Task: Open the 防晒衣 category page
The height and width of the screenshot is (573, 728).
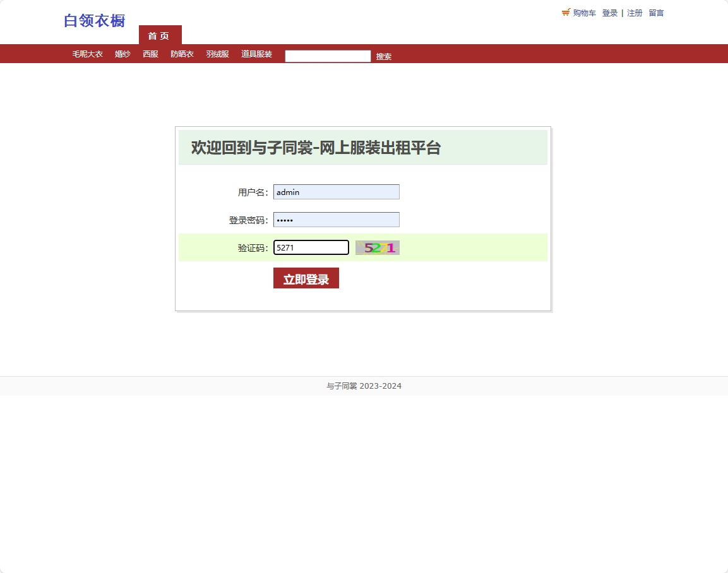Action: pos(182,54)
